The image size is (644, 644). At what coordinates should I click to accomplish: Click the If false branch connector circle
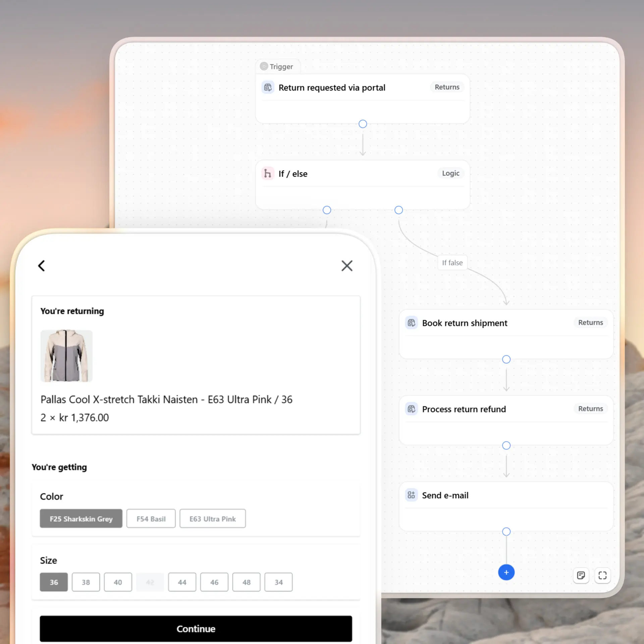point(398,210)
